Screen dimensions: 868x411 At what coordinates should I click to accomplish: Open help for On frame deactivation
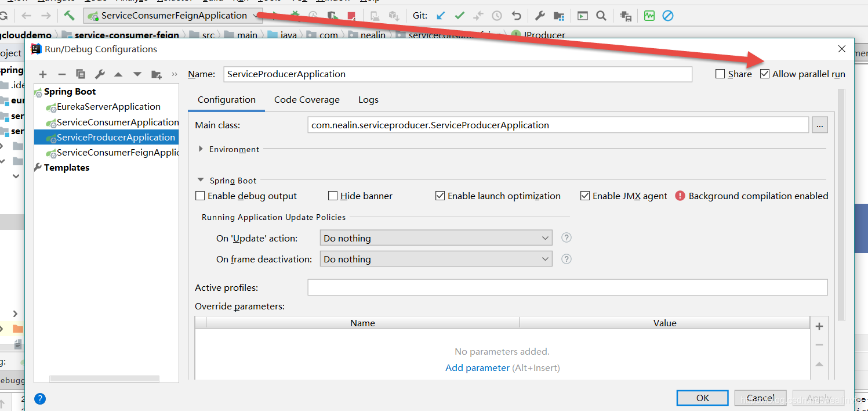pos(567,259)
